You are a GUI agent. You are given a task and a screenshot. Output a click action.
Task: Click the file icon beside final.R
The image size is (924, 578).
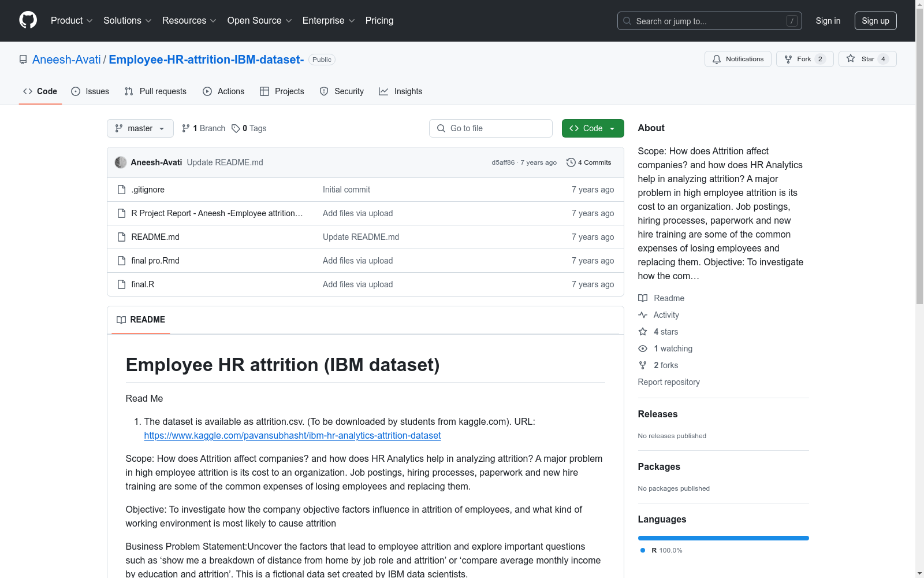121,284
